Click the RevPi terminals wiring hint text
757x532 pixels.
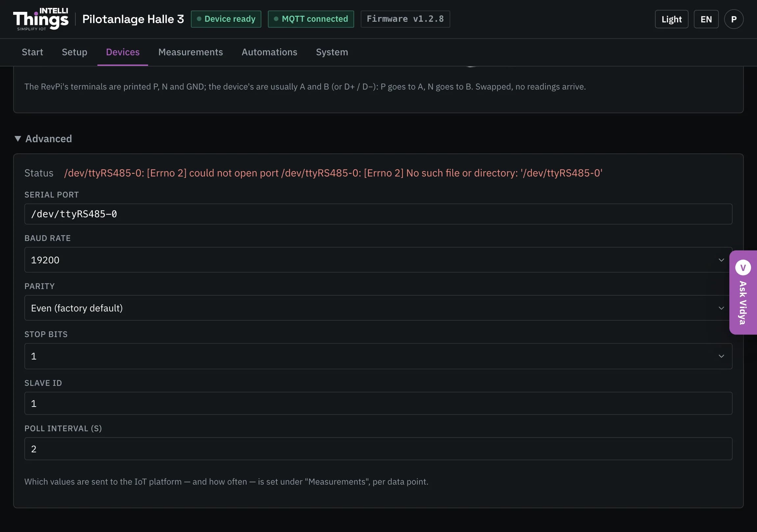click(x=305, y=86)
